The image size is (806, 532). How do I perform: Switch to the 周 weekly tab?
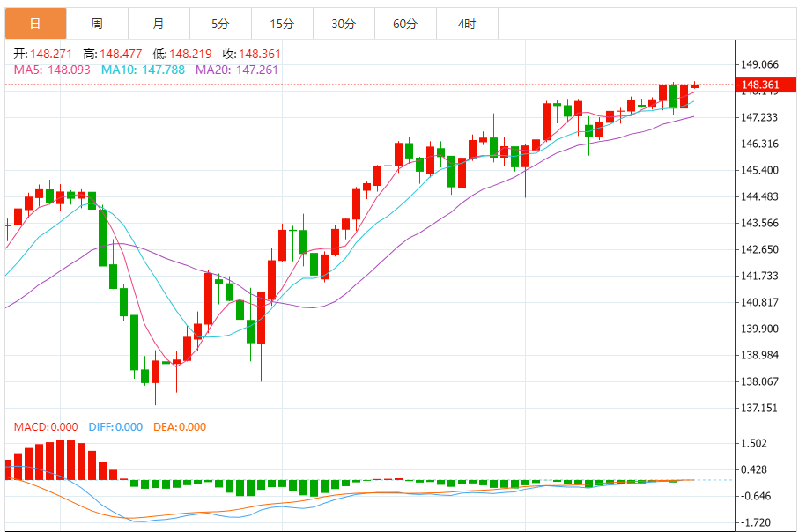pos(96,24)
